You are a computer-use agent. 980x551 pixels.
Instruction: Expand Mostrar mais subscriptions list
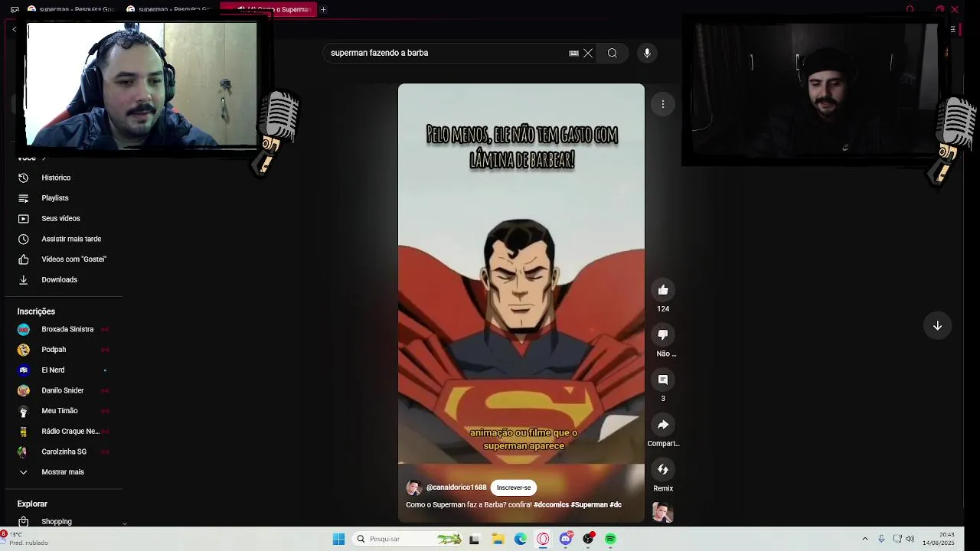point(63,472)
